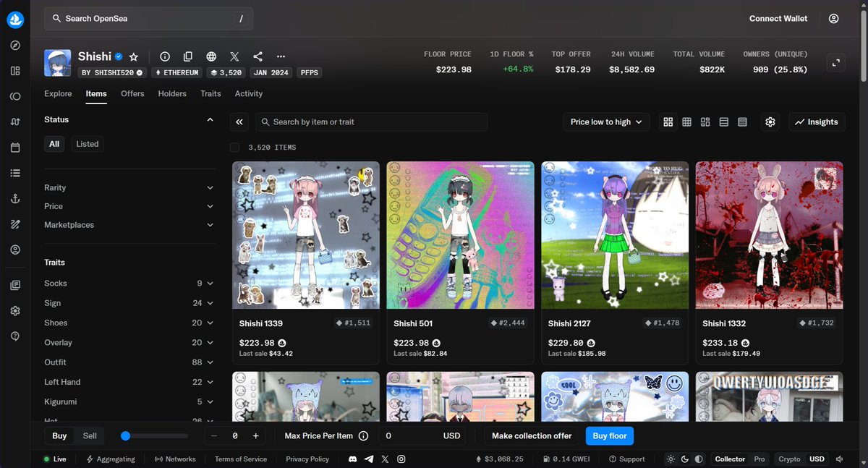This screenshot has height=468, width=868.
Task: Click Make collection offer
Action: [532, 436]
